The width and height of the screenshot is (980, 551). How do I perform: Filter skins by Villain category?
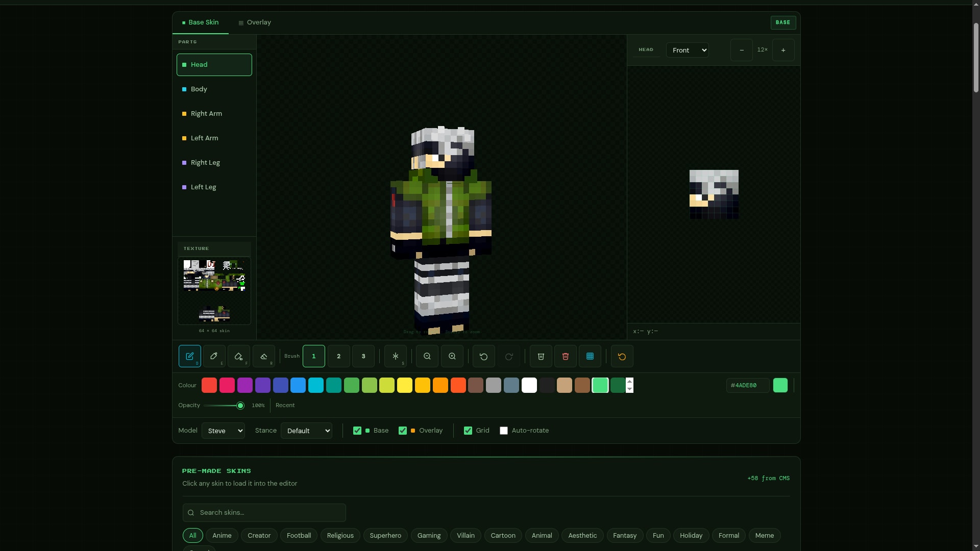(465, 536)
